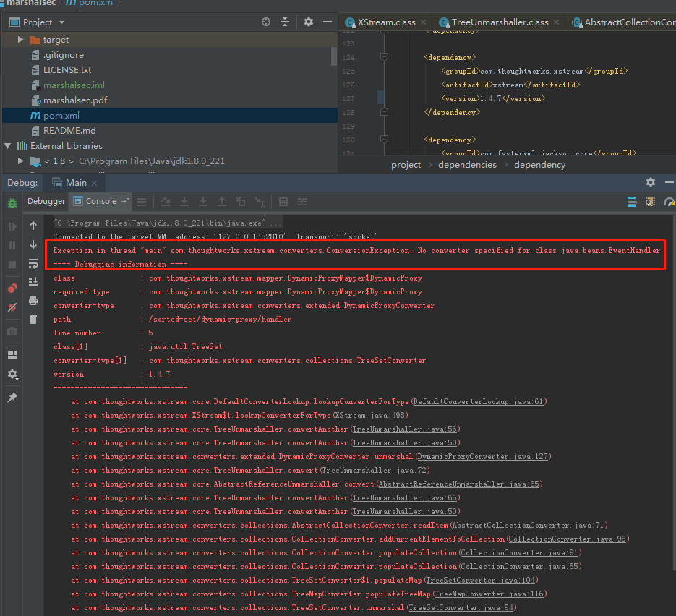Collapse External Libraries tree node

[x=8, y=146]
